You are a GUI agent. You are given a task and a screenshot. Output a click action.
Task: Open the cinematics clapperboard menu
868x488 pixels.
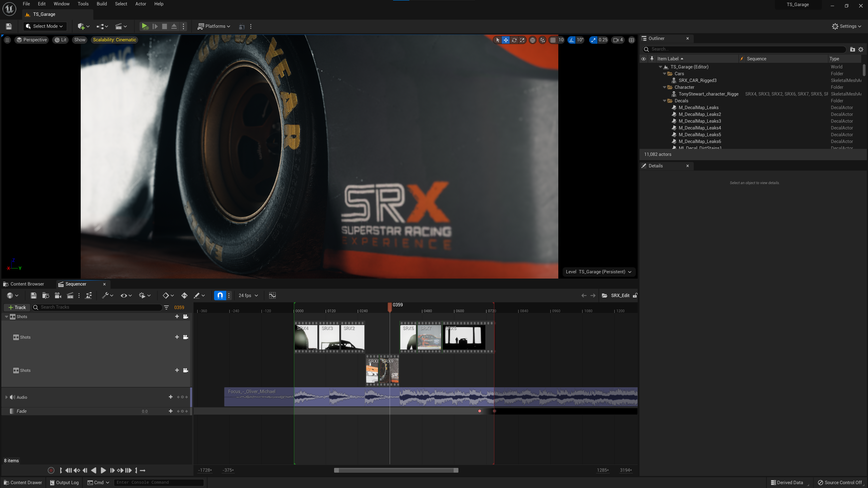pos(121,26)
